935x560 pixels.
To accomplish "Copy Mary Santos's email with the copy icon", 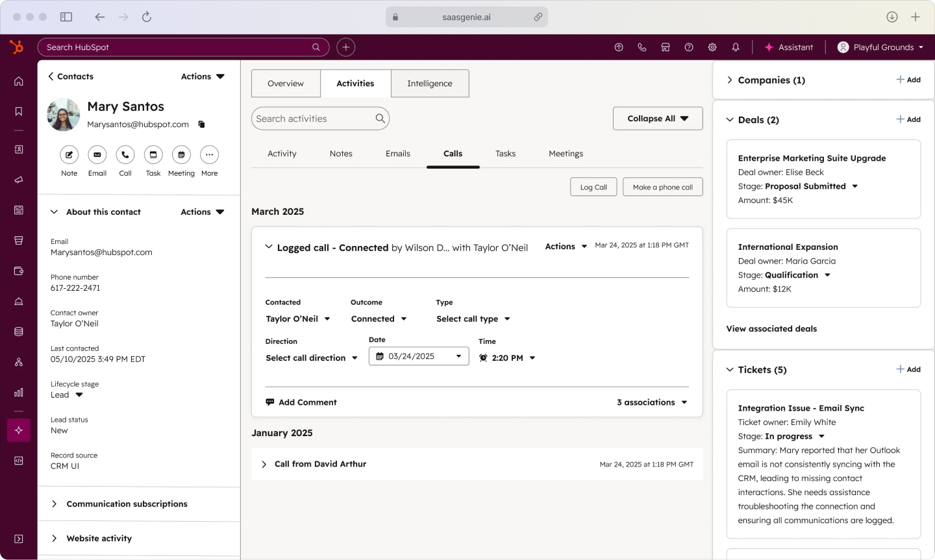I will click(x=202, y=124).
